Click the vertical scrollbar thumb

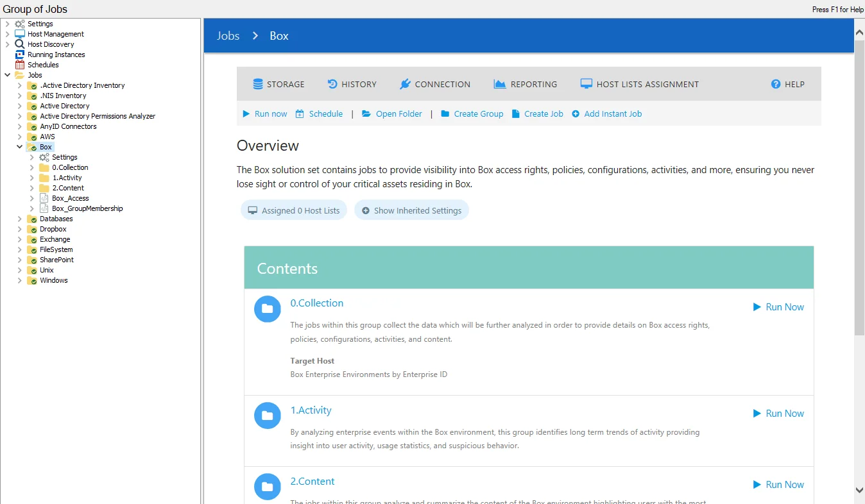860,187
